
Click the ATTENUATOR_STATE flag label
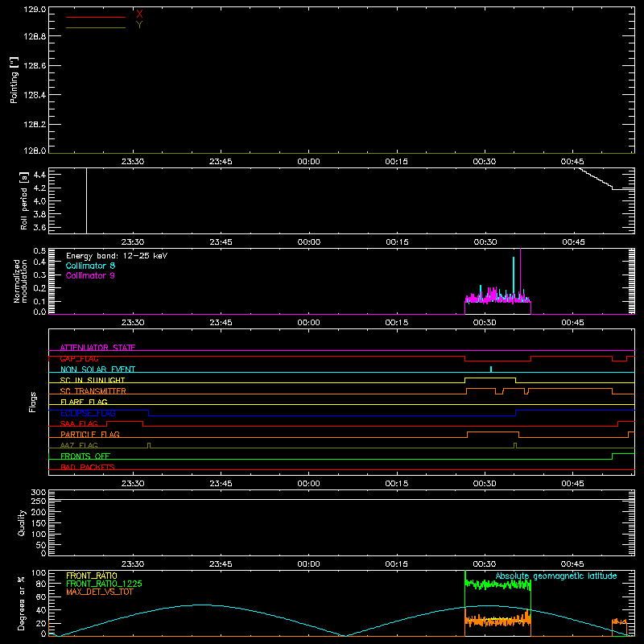coord(97,348)
